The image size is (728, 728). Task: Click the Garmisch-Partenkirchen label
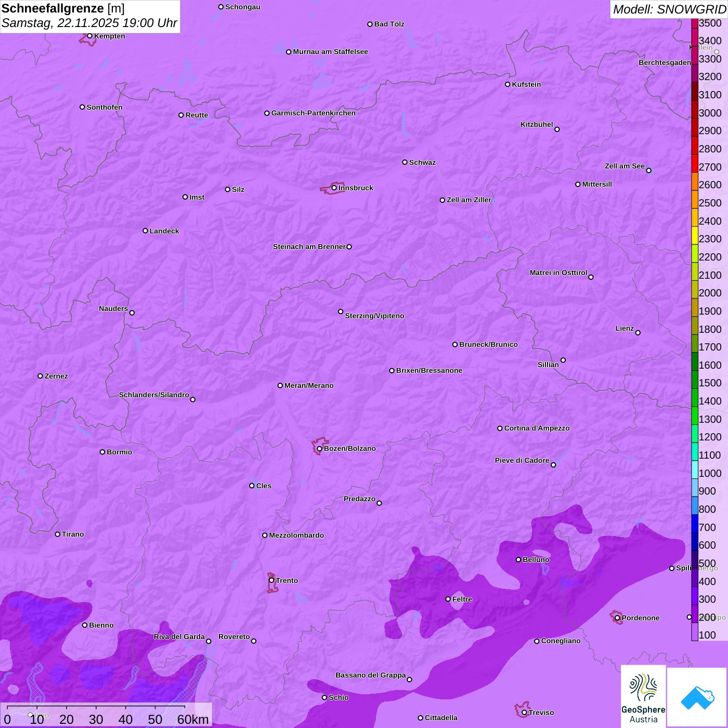pyautogui.click(x=314, y=113)
